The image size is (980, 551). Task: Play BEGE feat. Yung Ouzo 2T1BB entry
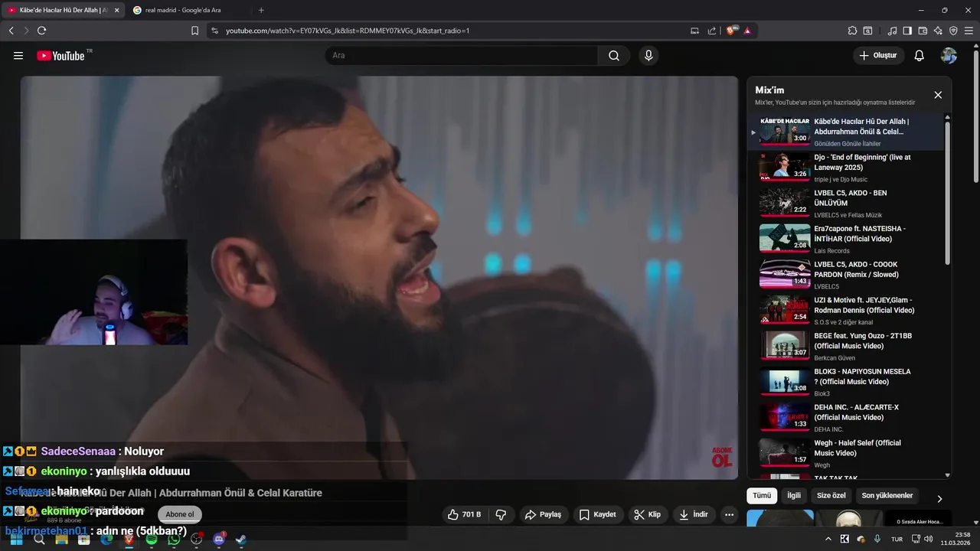[x=845, y=346]
